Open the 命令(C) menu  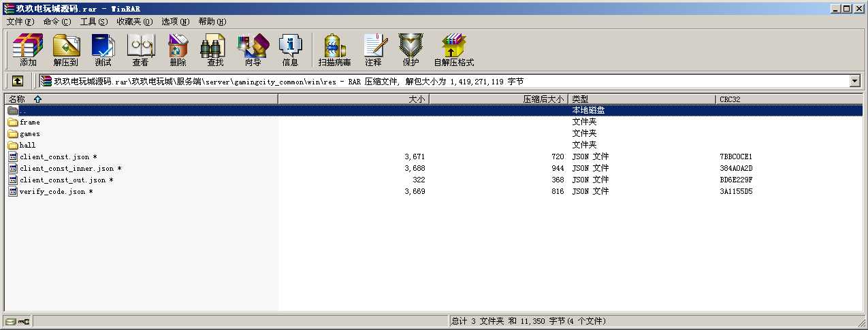point(57,22)
